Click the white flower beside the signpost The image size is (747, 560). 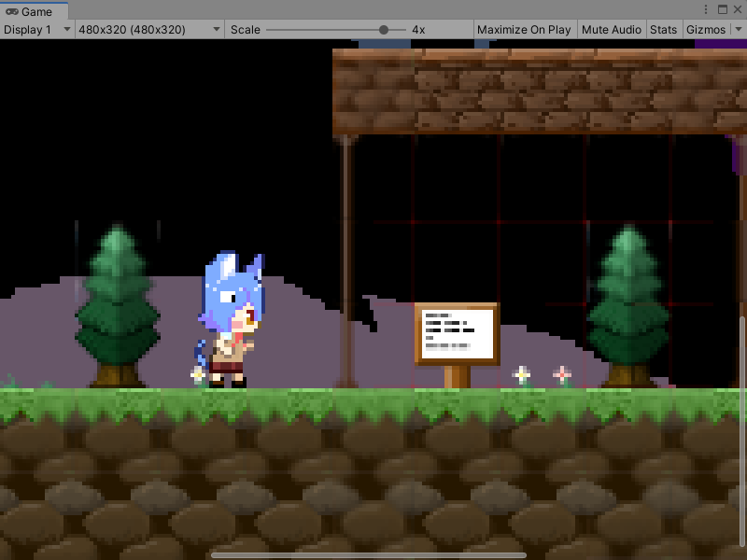click(x=522, y=375)
